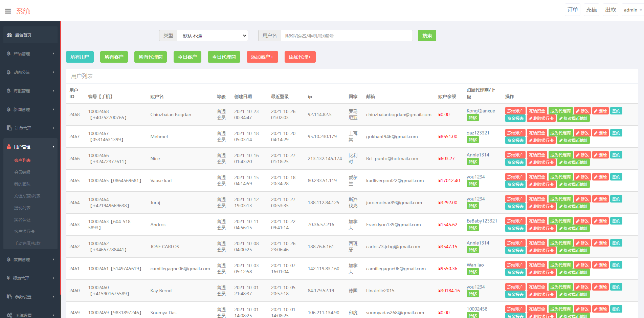The width and height of the screenshot is (644, 318).
Task: Click the ¥ icon beside 报表管理
Action: point(8,278)
